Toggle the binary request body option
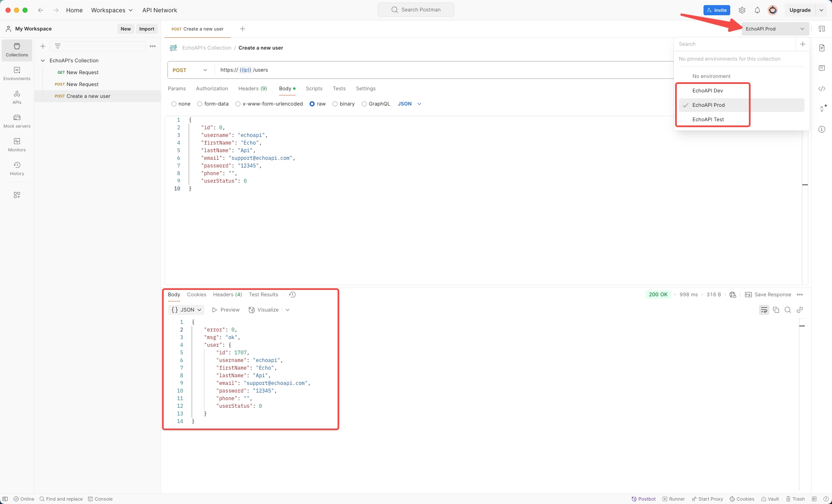 click(x=335, y=103)
